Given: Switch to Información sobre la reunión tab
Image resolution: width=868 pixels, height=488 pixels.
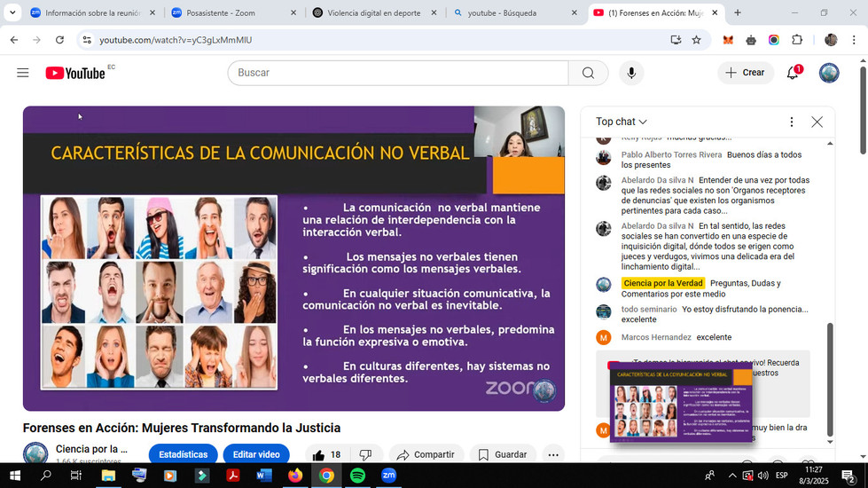Looking at the screenshot, I should pyautogui.click(x=93, y=12).
